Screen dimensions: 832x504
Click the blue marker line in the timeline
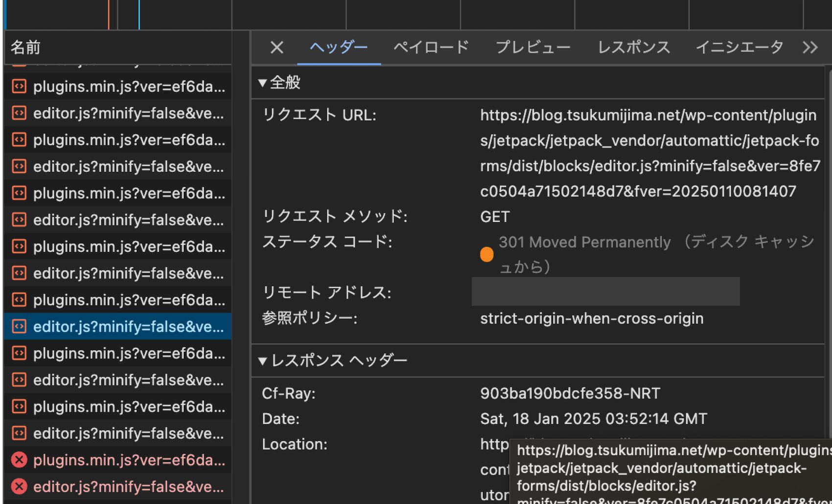click(x=139, y=15)
